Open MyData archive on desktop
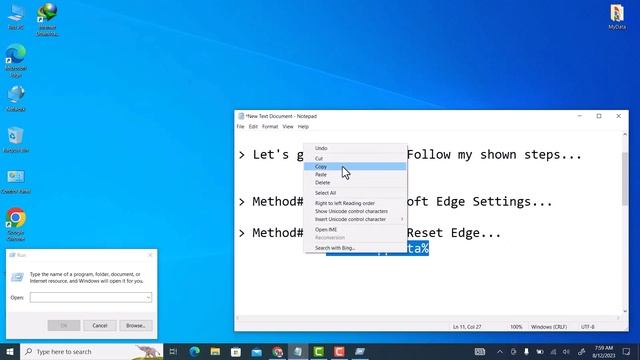The image size is (640, 360). (x=617, y=17)
